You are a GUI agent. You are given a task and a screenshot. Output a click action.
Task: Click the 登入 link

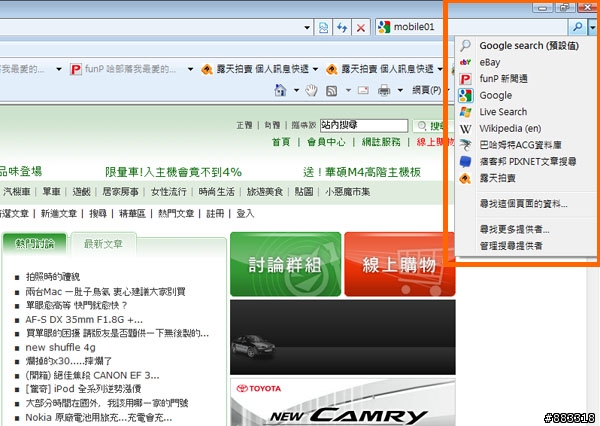(x=245, y=214)
